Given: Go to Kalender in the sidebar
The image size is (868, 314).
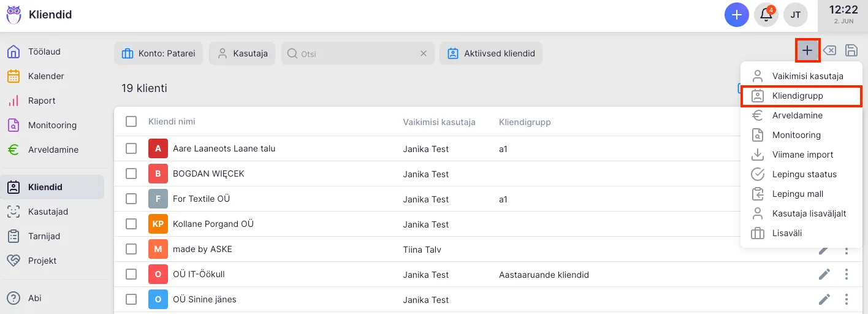Looking at the screenshot, I should [x=46, y=76].
